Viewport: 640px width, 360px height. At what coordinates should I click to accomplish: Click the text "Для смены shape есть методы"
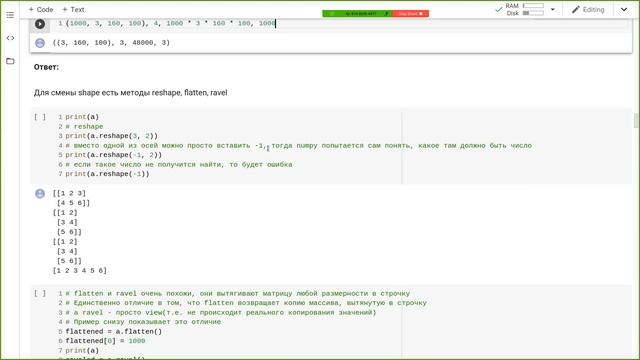point(92,93)
